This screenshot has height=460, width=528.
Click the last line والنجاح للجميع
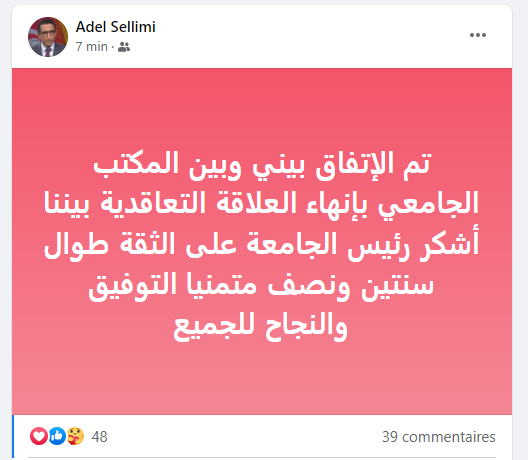[x=260, y=326]
